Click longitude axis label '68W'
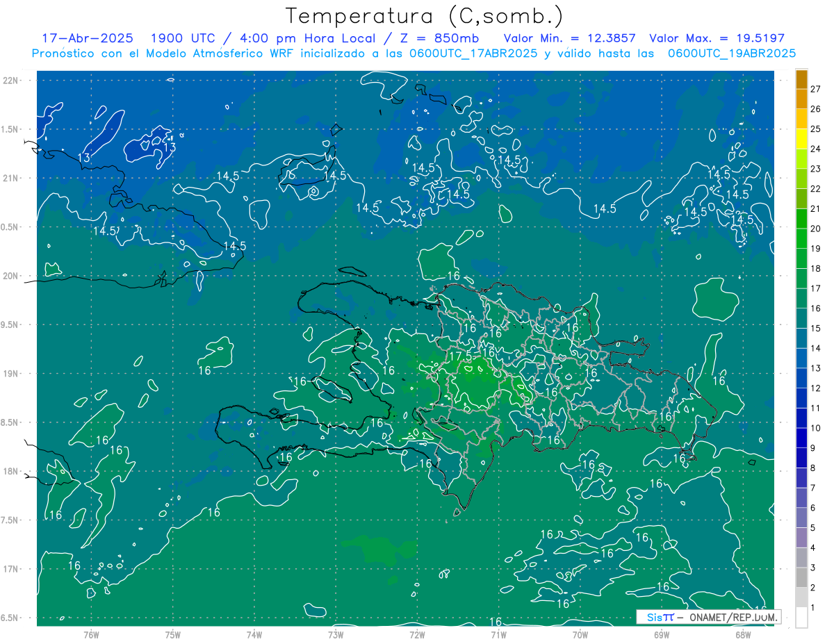 click(743, 634)
